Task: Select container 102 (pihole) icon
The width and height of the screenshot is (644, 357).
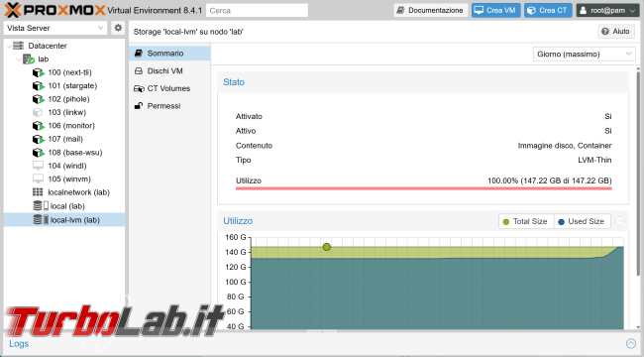Action: pos(39,99)
